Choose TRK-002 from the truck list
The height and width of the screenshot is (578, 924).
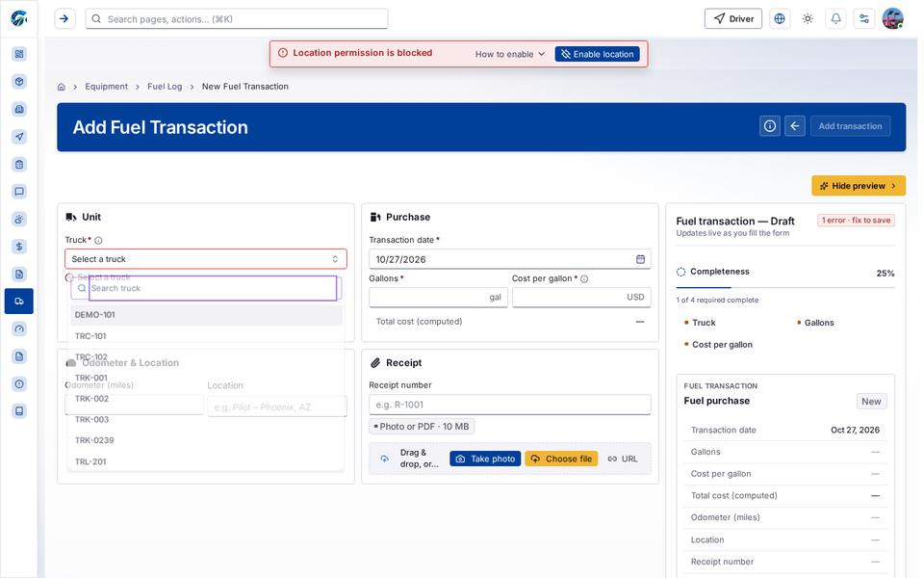pos(206,399)
